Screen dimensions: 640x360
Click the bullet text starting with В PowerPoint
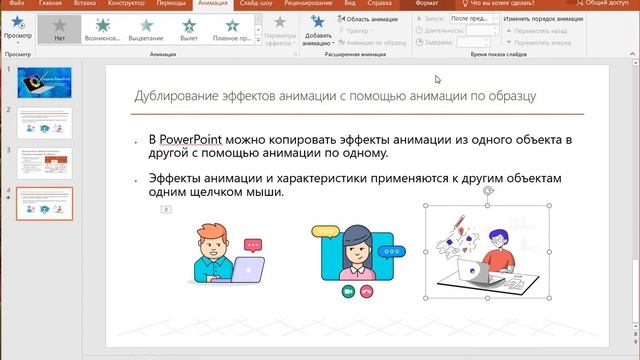(360, 146)
